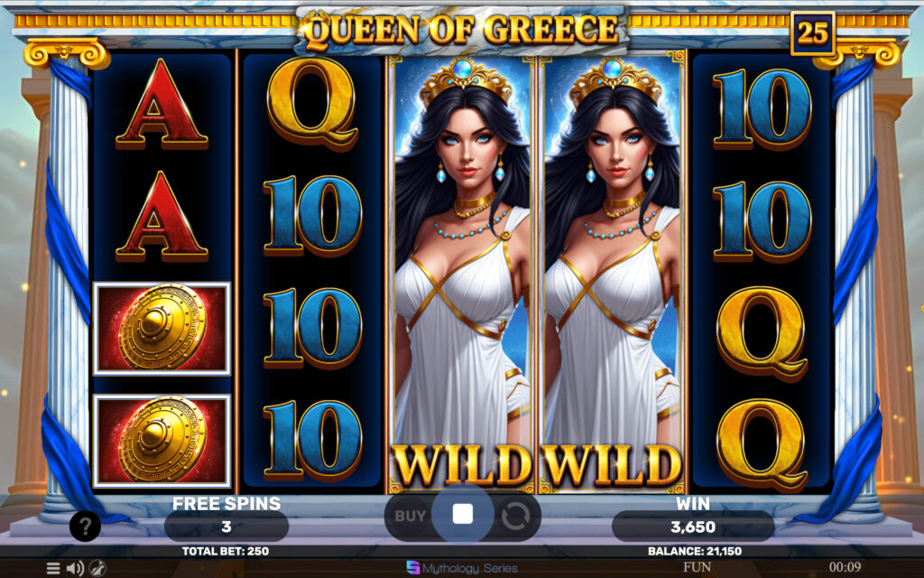Click the Free Spins counter showing 3
The image size is (924, 578).
226,527
